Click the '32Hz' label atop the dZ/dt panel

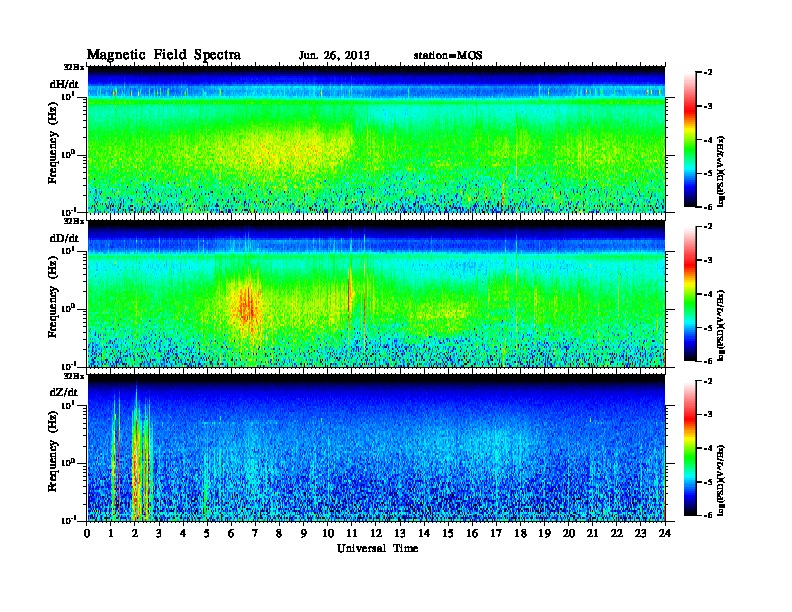[x=74, y=376]
